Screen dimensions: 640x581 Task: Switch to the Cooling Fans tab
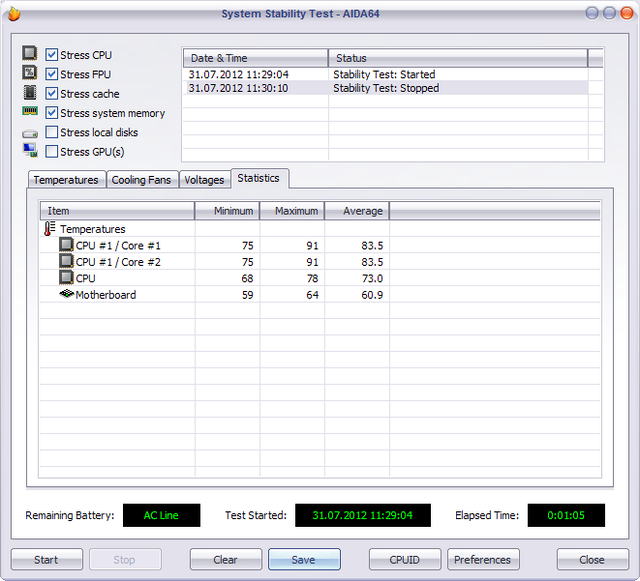pyautogui.click(x=141, y=180)
